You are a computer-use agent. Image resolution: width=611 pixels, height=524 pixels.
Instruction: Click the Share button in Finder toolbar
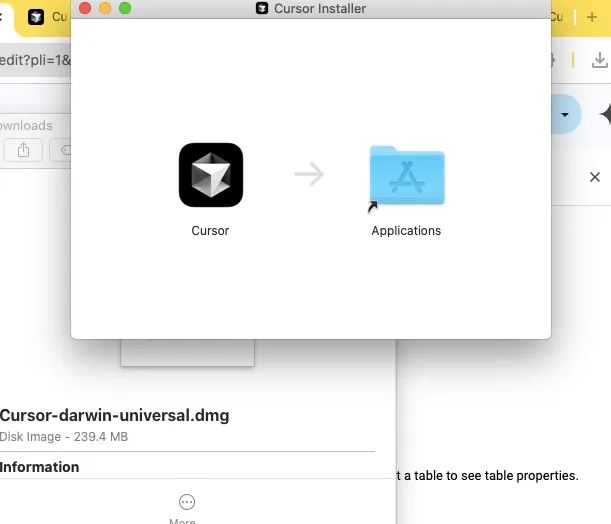click(23, 150)
